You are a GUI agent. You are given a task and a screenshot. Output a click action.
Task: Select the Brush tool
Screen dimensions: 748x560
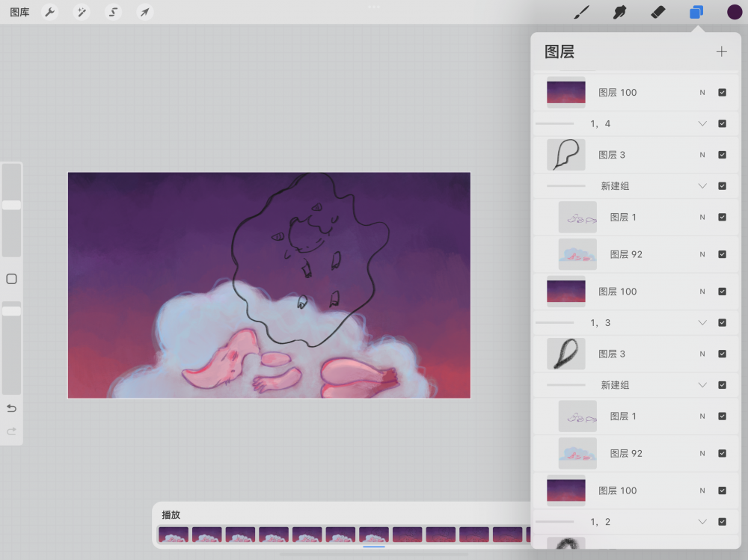[x=581, y=12]
